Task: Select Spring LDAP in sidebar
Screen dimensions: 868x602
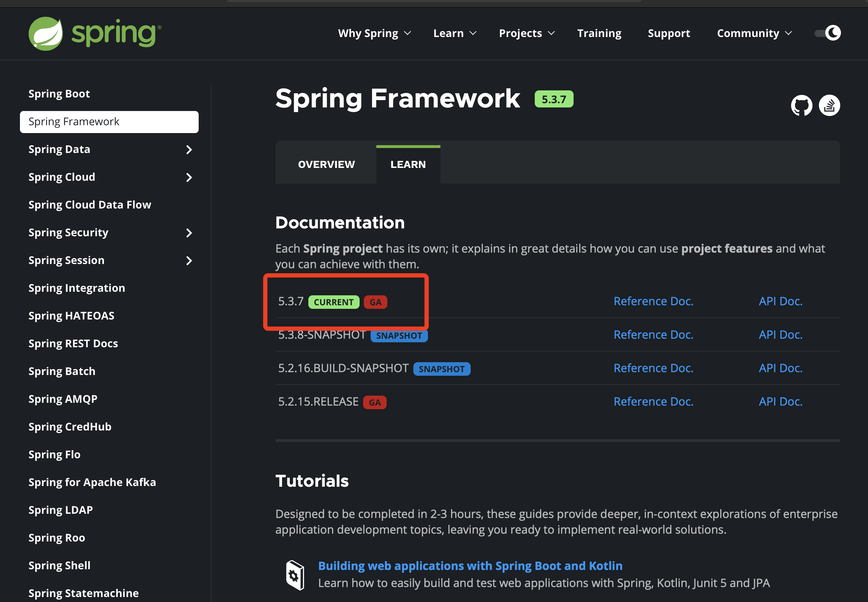Action: [x=61, y=510]
